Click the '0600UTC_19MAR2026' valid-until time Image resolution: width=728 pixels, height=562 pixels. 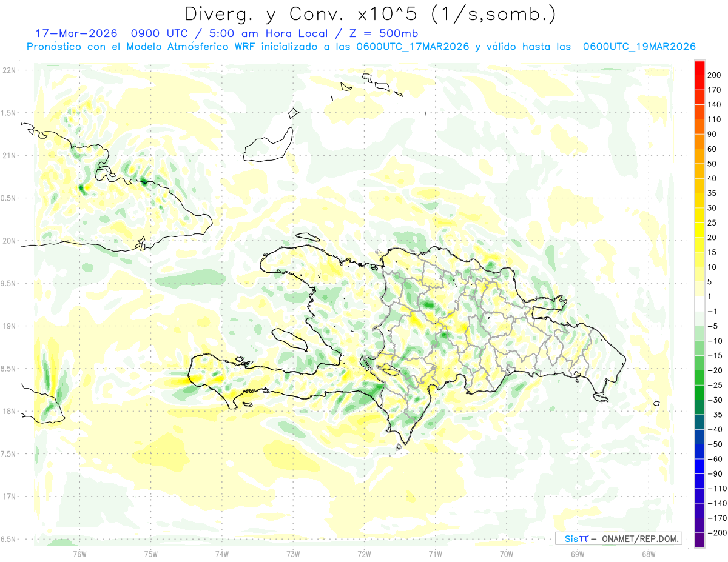[639, 47]
